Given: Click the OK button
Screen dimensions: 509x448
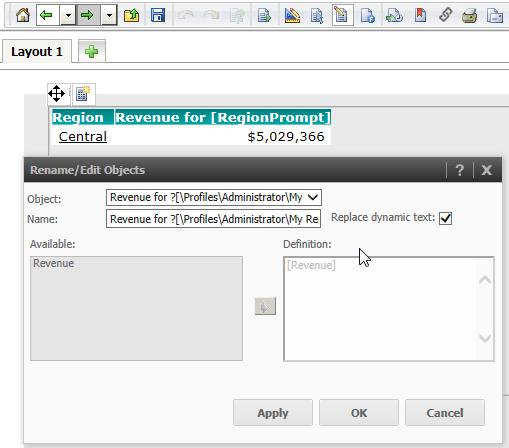Looking at the screenshot, I should pos(359,413).
